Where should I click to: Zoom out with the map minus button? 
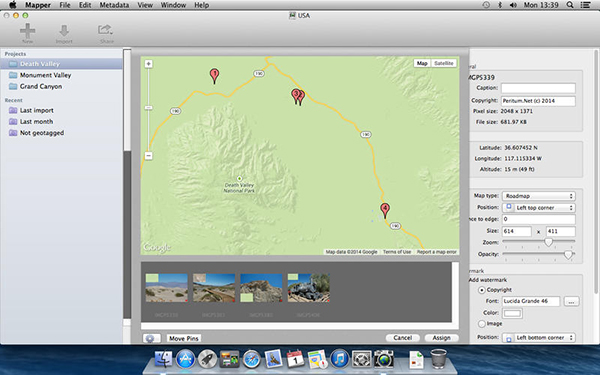point(148,156)
